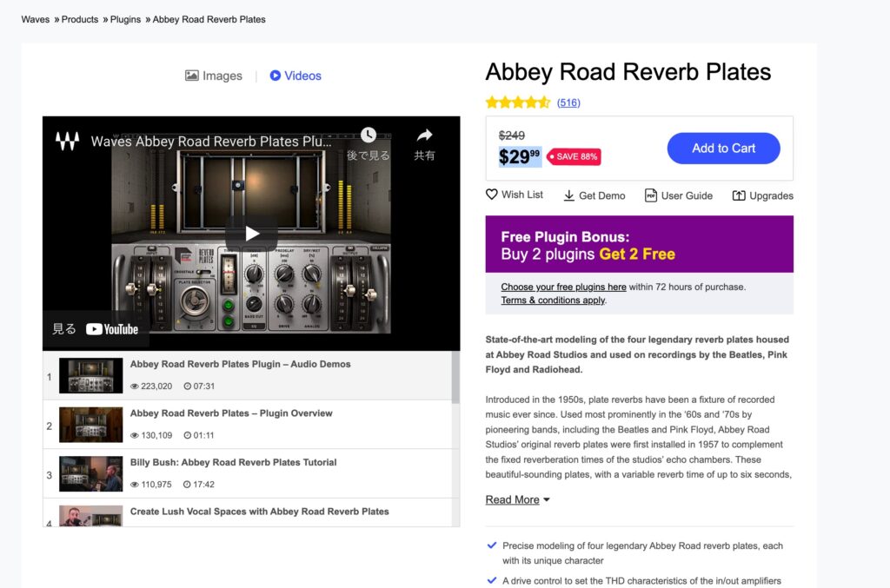Open Terms & conditions apply link
Screen dimensions: 890x588
[553, 301]
